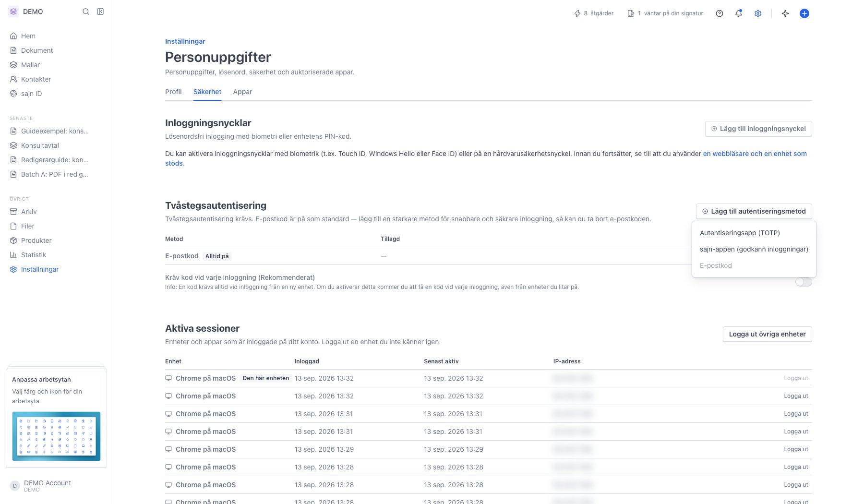This screenshot has height=504, width=864.
Task: Switch to the Profil tab
Action: click(x=173, y=92)
